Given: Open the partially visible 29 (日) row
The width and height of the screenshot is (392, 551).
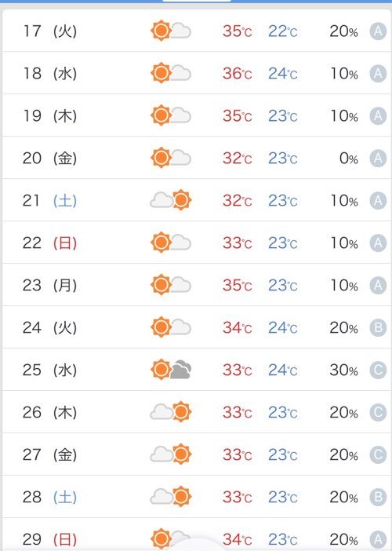Looking at the screenshot, I should point(196,535).
